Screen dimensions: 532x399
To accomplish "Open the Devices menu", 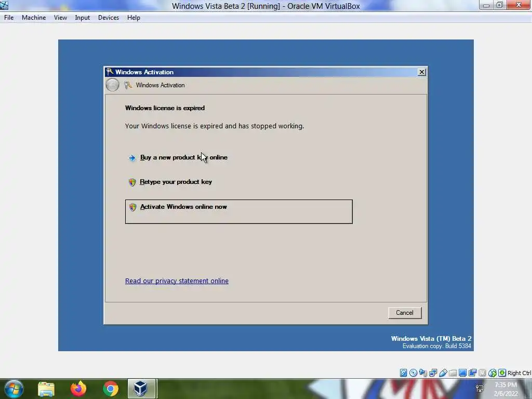I will point(109,18).
